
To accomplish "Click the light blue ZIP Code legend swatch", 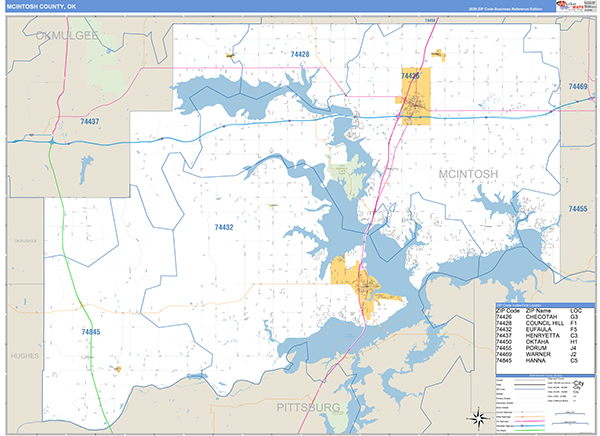I will pos(529,389).
